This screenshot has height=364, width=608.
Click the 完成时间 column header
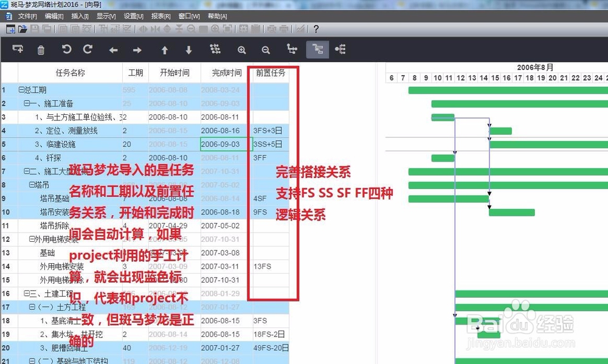(x=227, y=73)
